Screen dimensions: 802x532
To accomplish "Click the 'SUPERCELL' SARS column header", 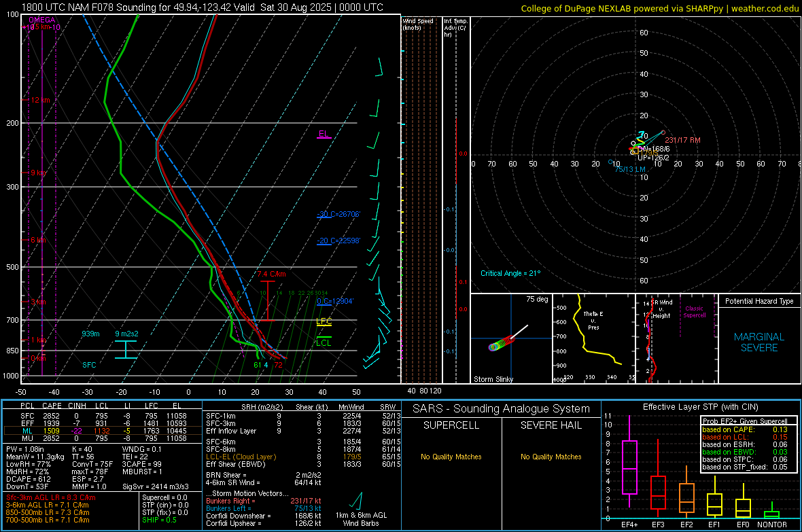I will tap(451, 425).
